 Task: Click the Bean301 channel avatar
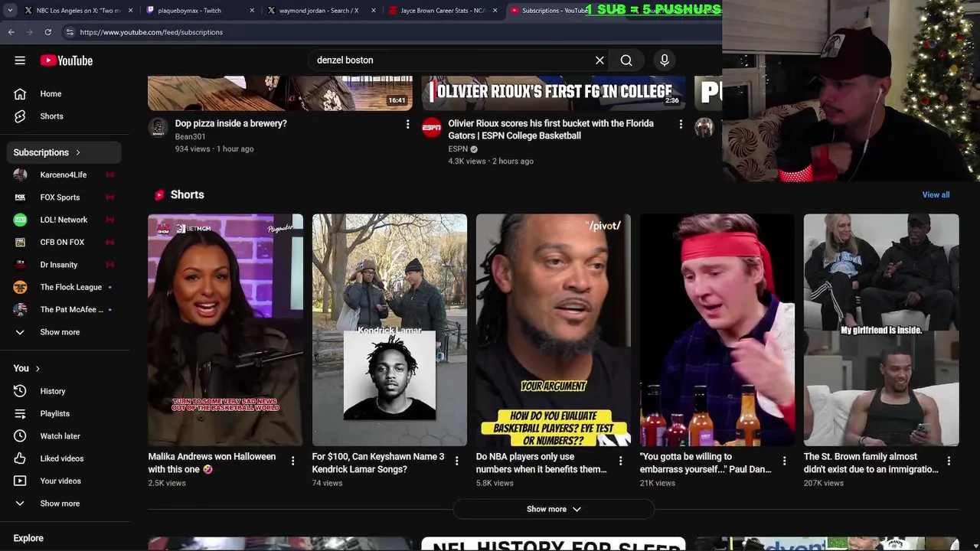click(x=158, y=127)
